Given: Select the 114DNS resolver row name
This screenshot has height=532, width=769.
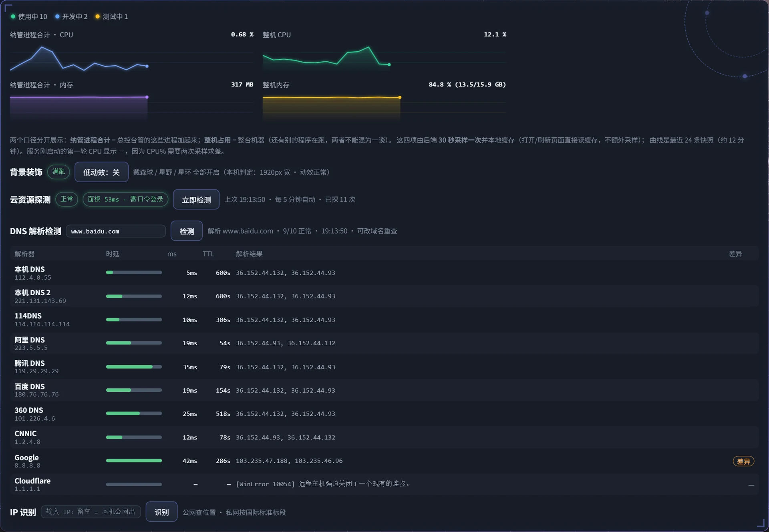Looking at the screenshot, I should [28, 316].
